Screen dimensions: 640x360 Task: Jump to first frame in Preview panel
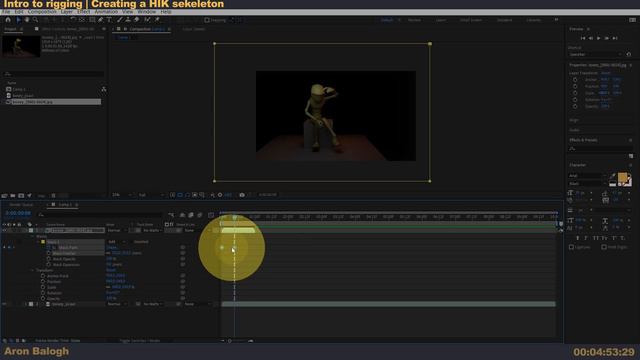pos(583,38)
